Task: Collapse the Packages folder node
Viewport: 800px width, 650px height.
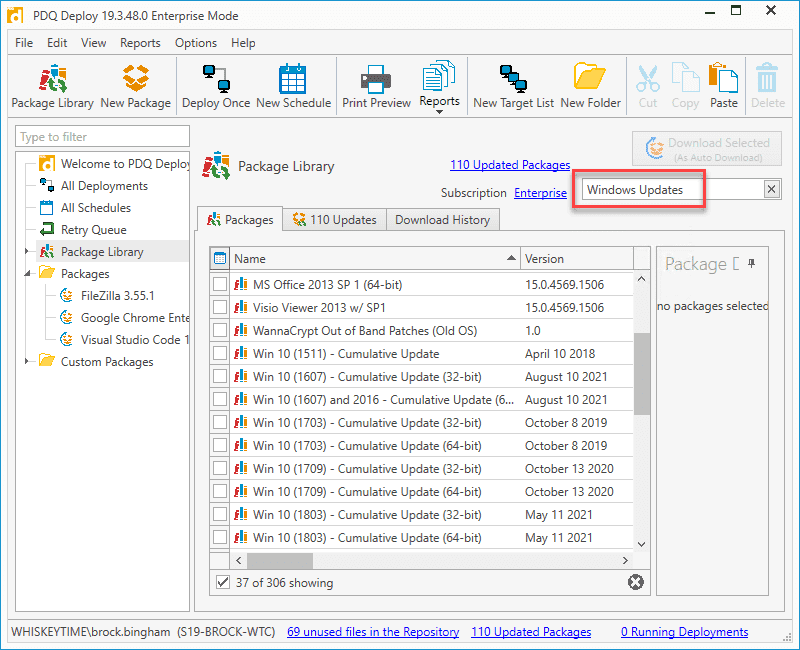Action: 27,273
